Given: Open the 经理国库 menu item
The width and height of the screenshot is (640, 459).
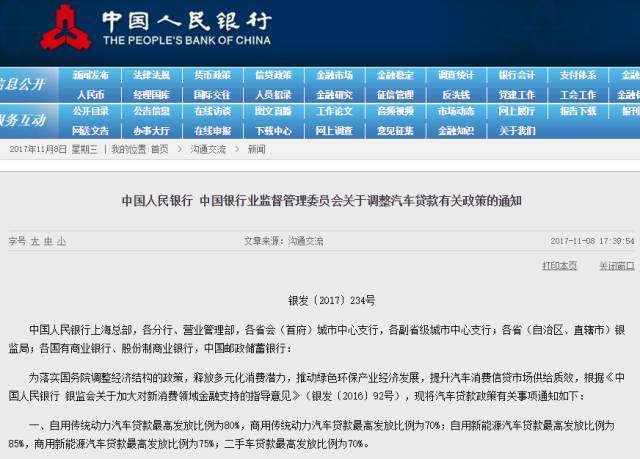Looking at the screenshot, I should click(151, 95).
